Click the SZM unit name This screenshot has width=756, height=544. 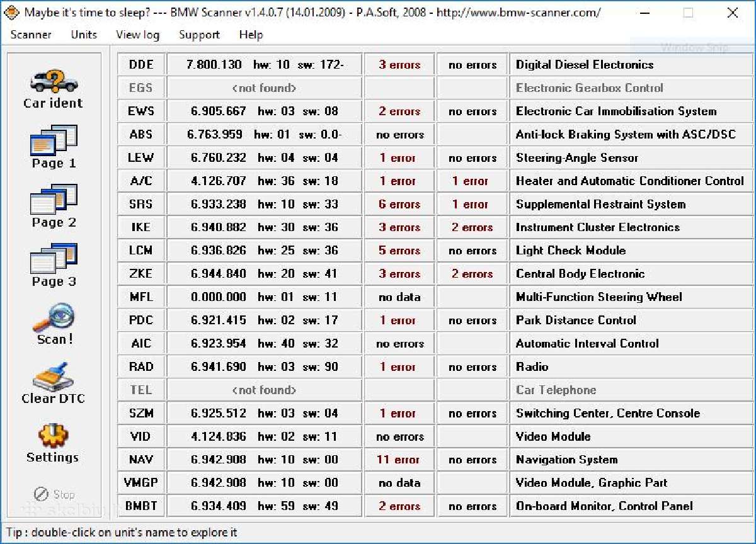point(141,414)
